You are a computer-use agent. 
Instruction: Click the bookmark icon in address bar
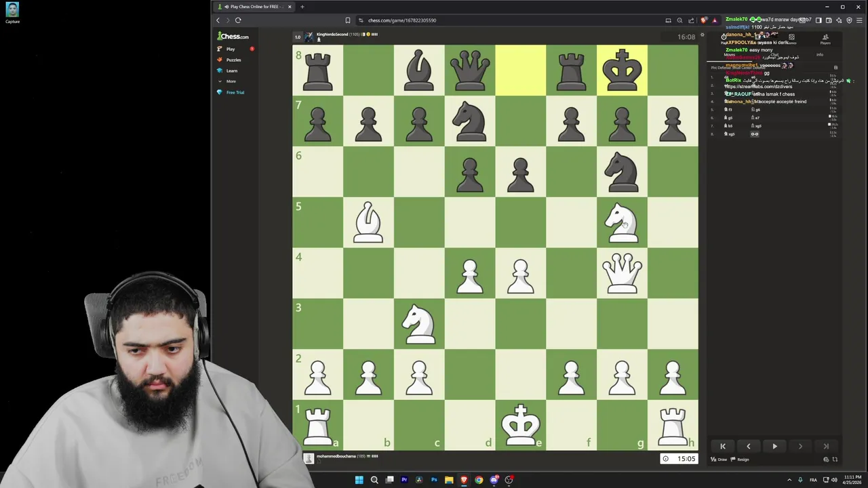pos(348,20)
